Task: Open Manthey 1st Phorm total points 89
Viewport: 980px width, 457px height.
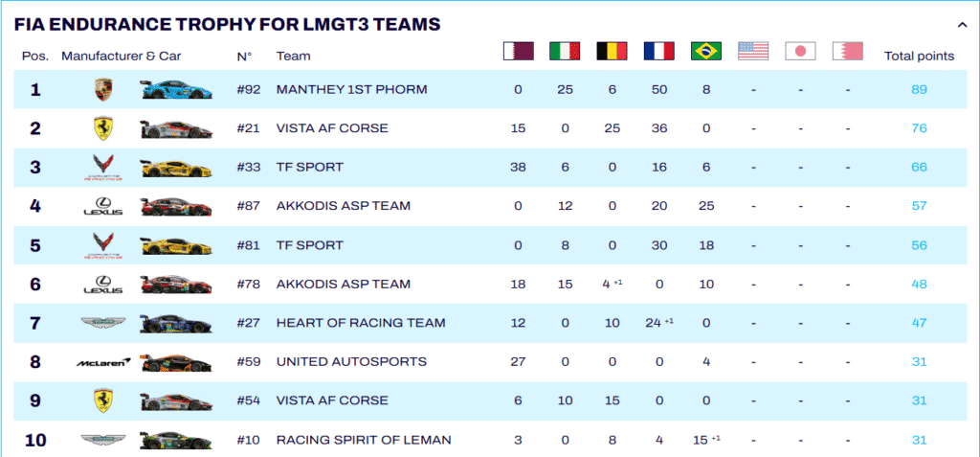Action: (x=919, y=90)
